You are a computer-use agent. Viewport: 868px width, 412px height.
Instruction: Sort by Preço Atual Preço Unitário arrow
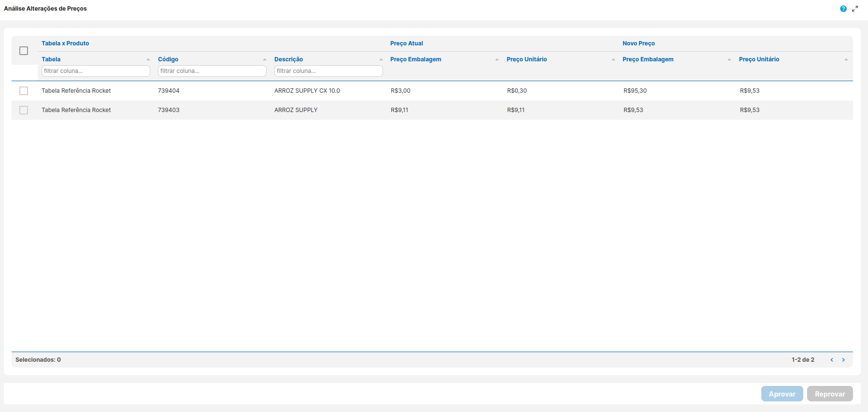click(x=613, y=59)
